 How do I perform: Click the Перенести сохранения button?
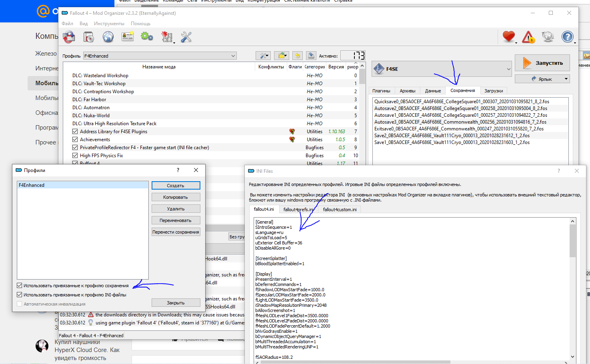(176, 232)
